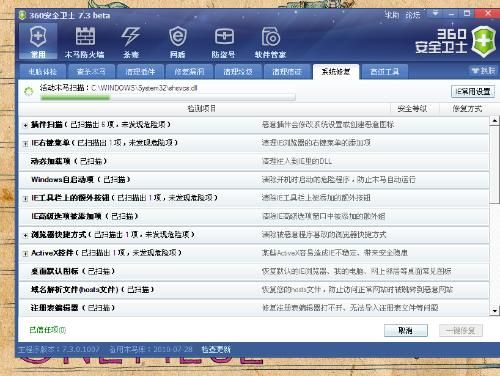Click the 主程序版本 7.3.0.1007 status text
This screenshot has width=500, height=376.
coord(59,349)
